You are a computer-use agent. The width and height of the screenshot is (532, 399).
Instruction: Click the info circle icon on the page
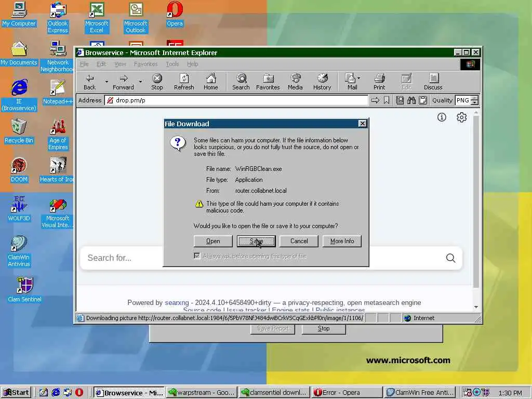click(442, 117)
